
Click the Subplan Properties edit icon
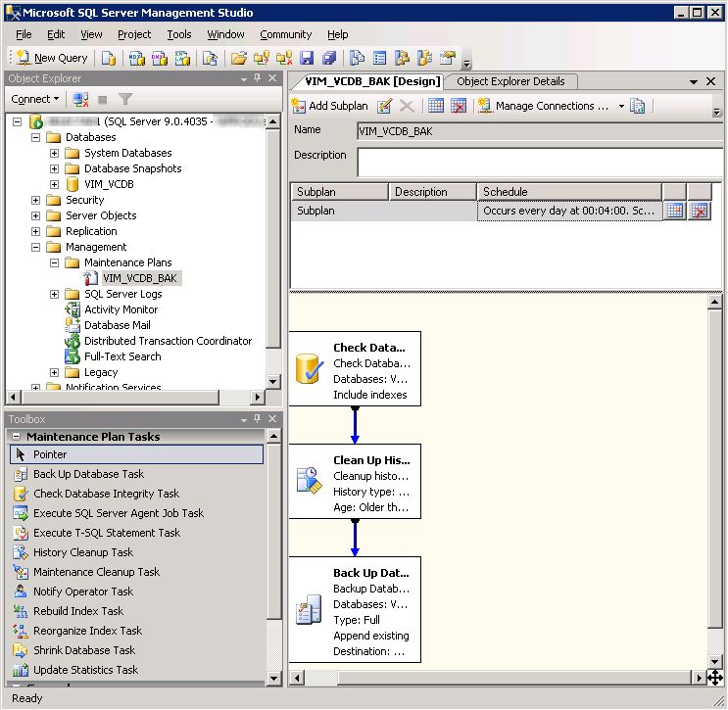click(384, 107)
